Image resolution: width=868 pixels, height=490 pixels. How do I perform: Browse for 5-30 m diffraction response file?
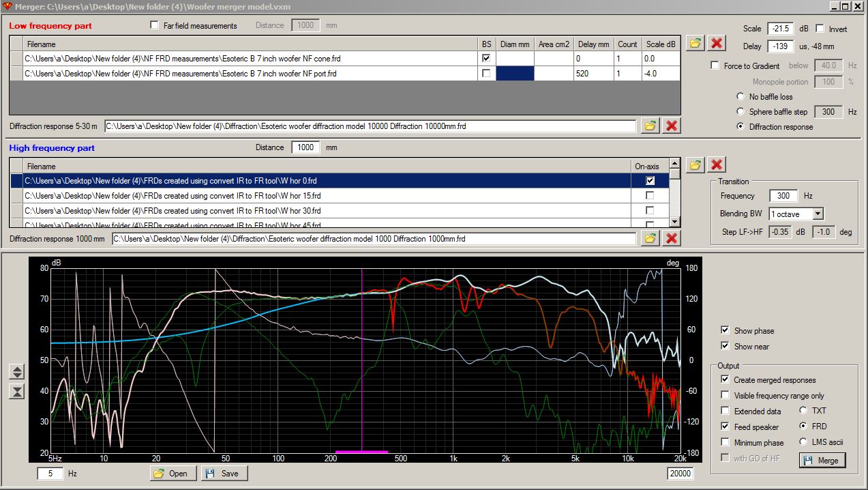[x=650, y=126]
